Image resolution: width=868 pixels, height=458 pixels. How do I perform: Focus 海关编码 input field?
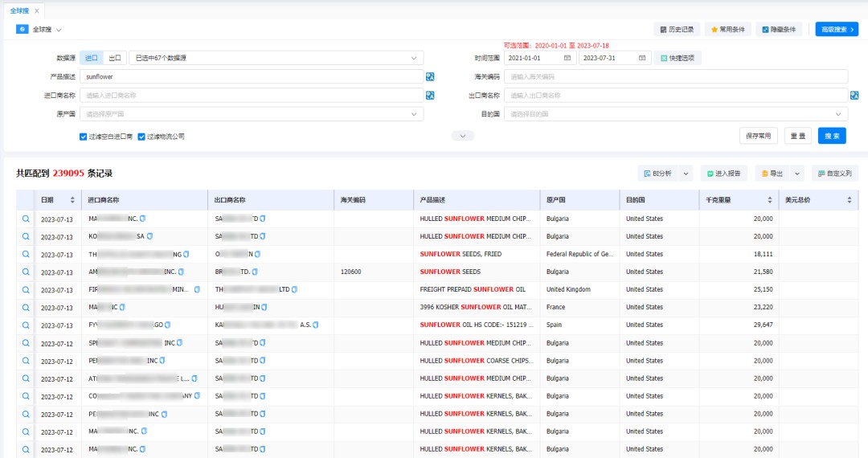point(676,77)
